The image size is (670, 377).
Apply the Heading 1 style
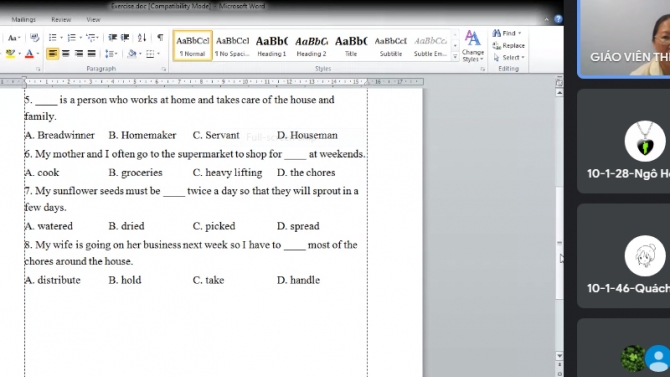pyautogui.click(x=272, y=45)
